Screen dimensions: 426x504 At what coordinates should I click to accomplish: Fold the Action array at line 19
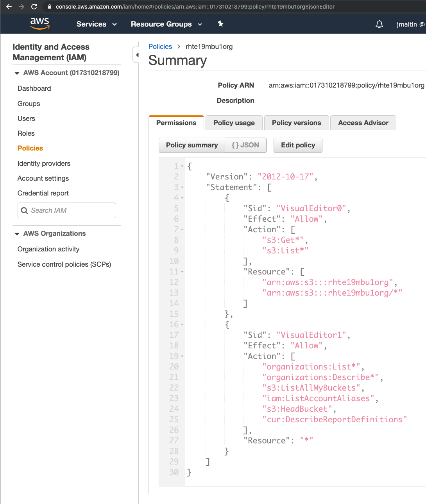182,356
